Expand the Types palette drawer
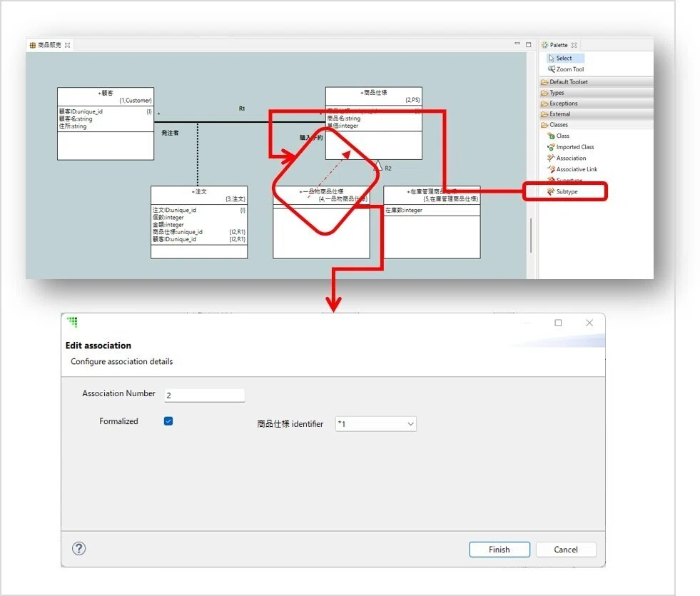The width and height of the screenshot is (700, 596). pos(596,92)
